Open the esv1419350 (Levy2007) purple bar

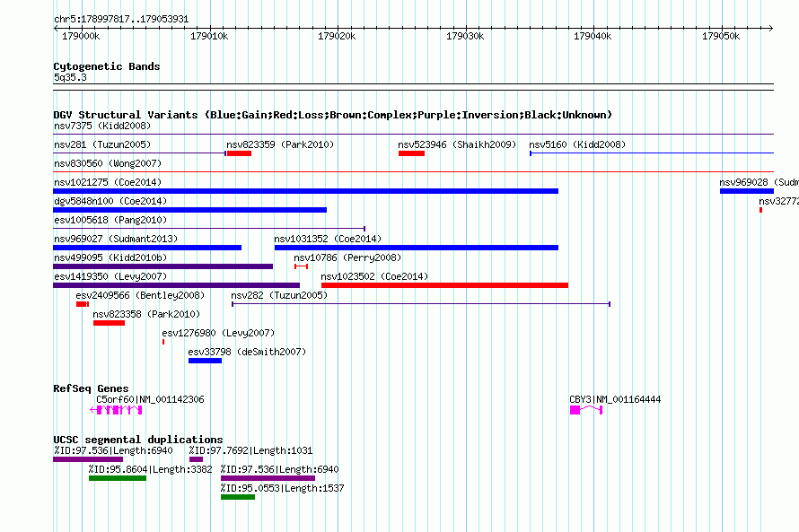click(x=176, y=285)
